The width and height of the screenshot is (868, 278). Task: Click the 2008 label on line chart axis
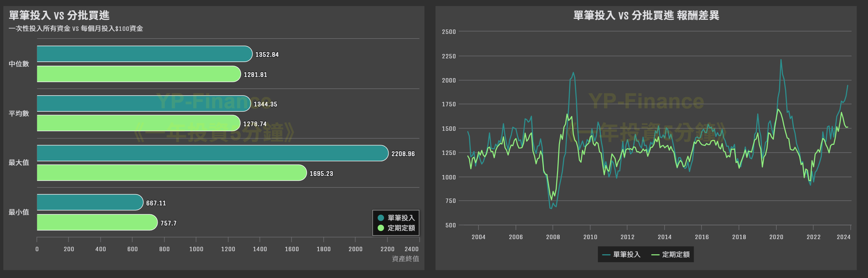click(x=553, y=237)
